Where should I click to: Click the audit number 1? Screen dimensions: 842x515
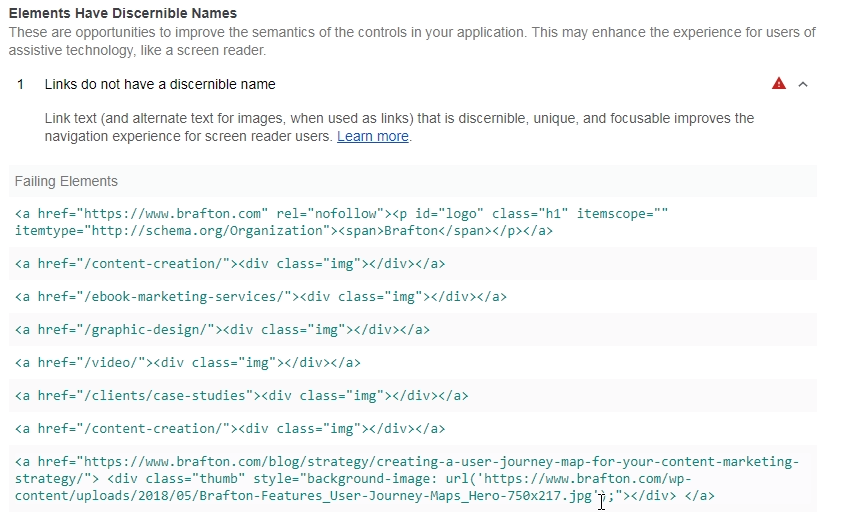(x=20, y=85)
